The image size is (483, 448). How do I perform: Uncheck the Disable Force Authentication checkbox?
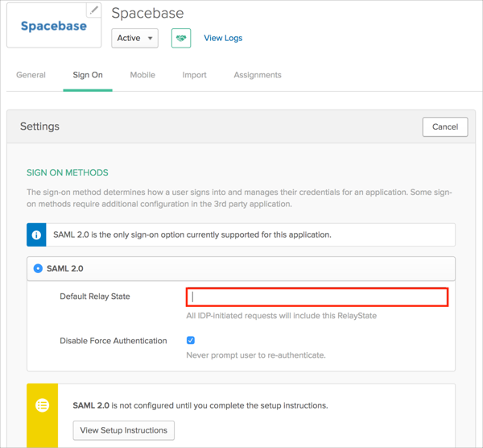(x=191, y=341)
